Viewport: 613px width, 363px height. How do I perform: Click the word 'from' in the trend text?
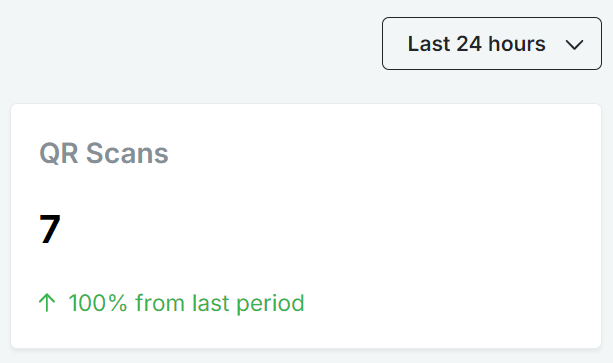(160, 303)
